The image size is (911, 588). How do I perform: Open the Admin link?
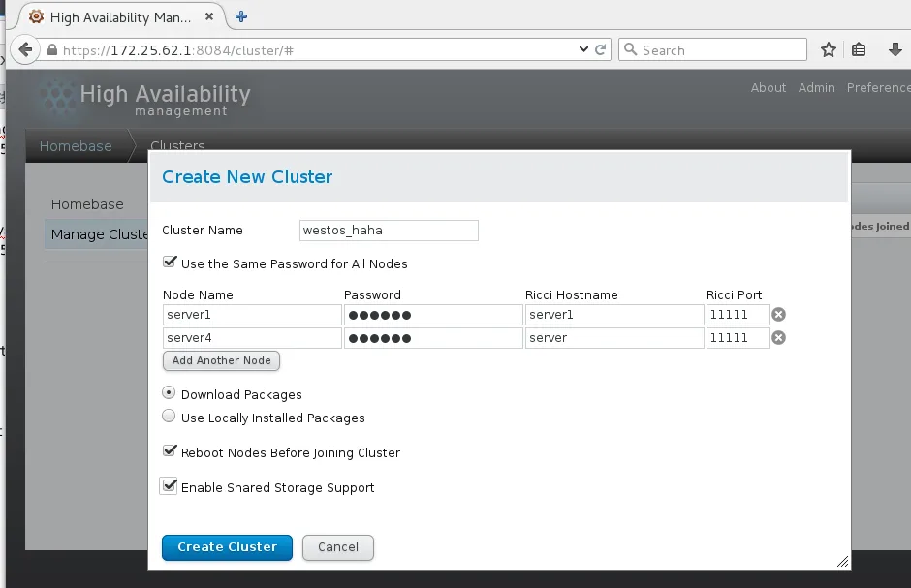816,87
